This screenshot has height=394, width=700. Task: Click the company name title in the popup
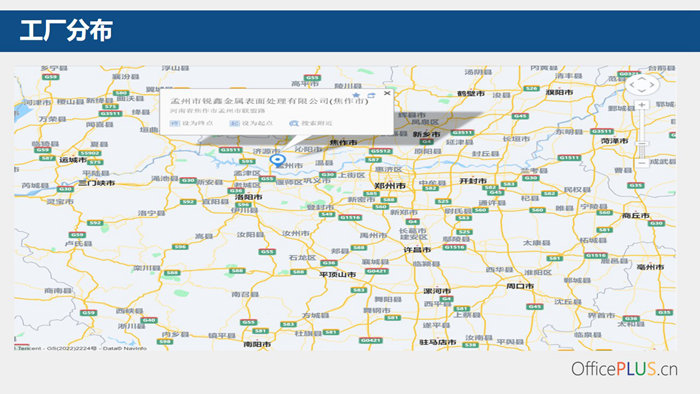coord(269,101)
